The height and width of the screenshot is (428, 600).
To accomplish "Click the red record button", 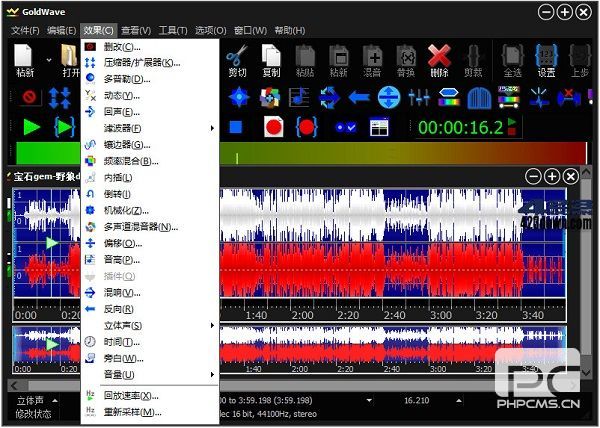I will 274,127.
